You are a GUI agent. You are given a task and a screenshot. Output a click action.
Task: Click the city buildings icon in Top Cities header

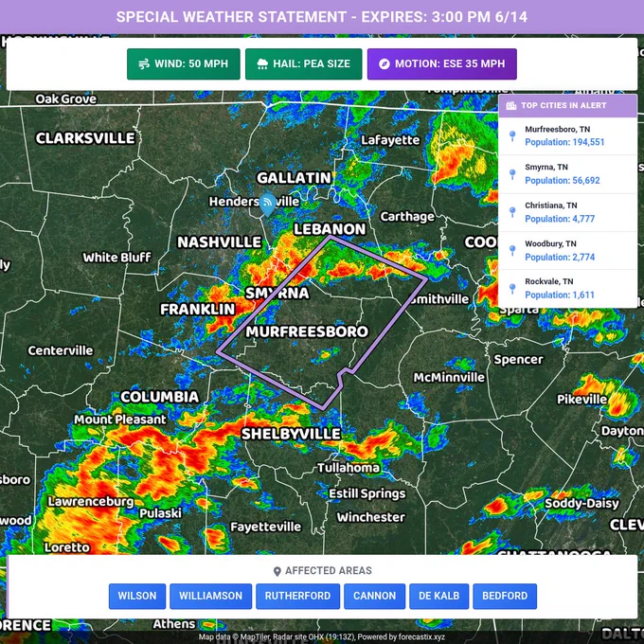point(510,105)
